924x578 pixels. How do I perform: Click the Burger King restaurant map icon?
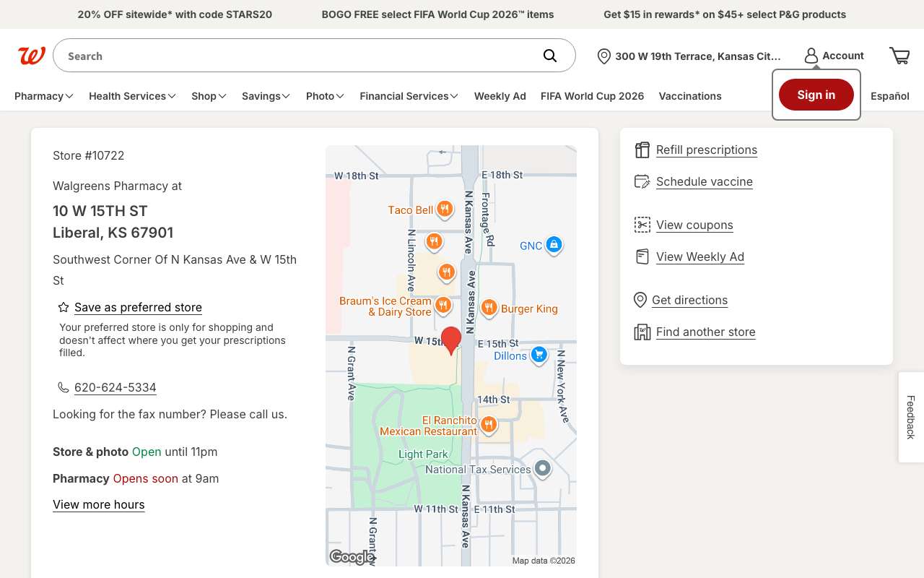(489, 309)
